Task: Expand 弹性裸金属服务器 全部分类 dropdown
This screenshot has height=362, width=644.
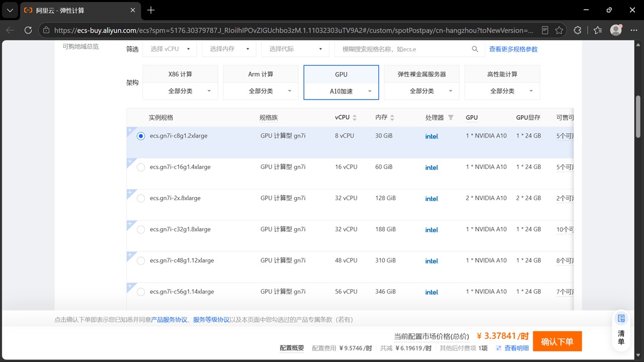Action: coord(422,91)
